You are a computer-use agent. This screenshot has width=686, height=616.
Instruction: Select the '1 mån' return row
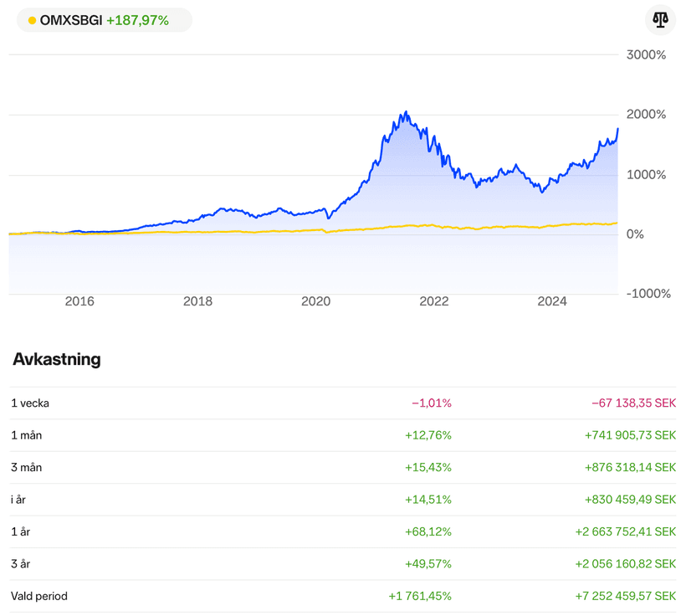coord(343,435)
